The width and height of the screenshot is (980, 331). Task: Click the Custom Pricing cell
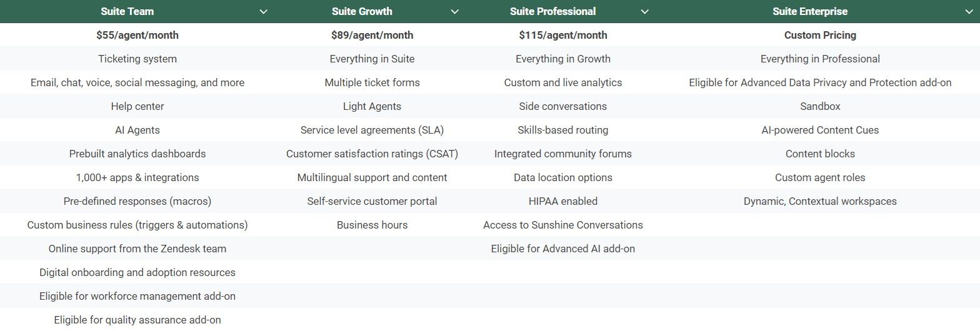point(820,35)
